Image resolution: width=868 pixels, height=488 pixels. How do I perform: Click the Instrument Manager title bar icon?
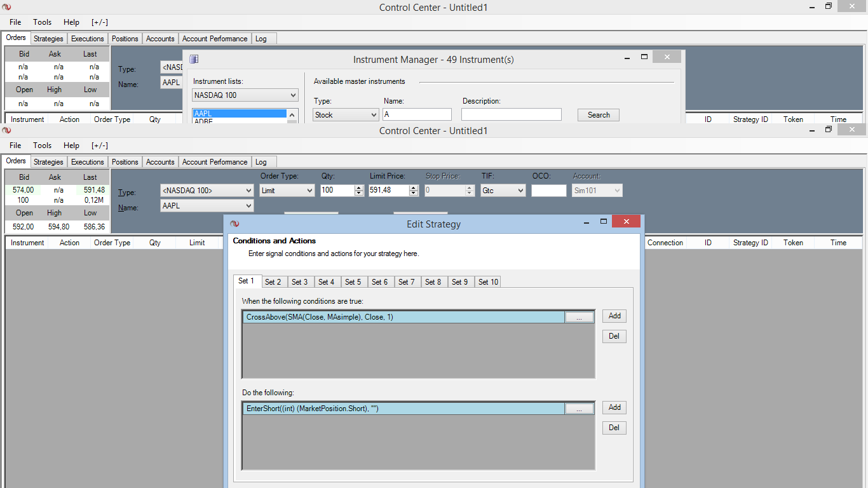pos(194,59)
